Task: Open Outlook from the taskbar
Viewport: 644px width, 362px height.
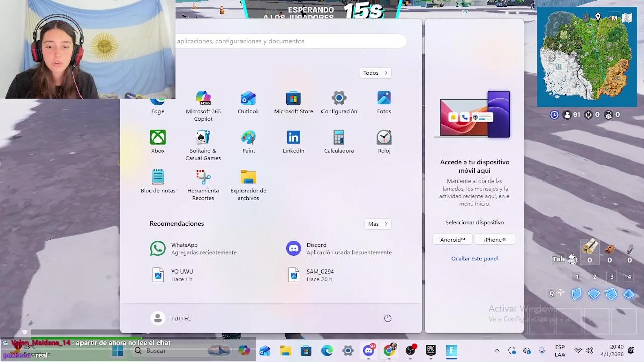Action: (x=265, y=351)
